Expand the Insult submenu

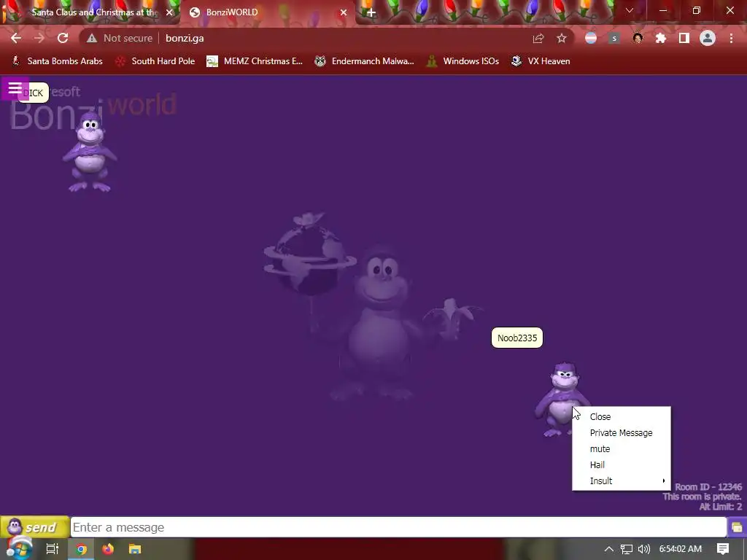tap(622, 481)
